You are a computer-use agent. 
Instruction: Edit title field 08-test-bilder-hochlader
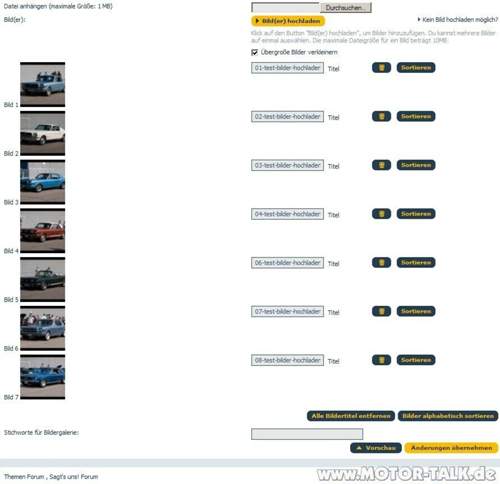[x=287, y=360]
